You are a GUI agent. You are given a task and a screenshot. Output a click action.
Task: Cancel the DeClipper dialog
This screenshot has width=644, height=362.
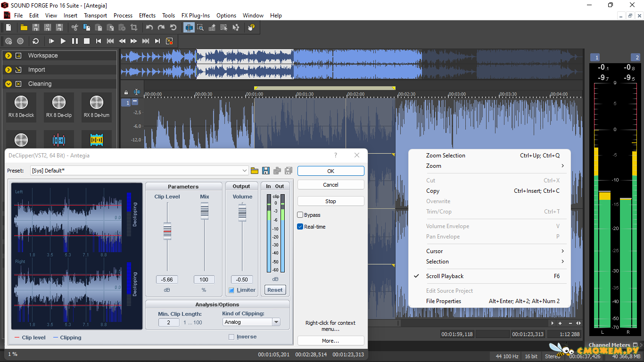330,185
